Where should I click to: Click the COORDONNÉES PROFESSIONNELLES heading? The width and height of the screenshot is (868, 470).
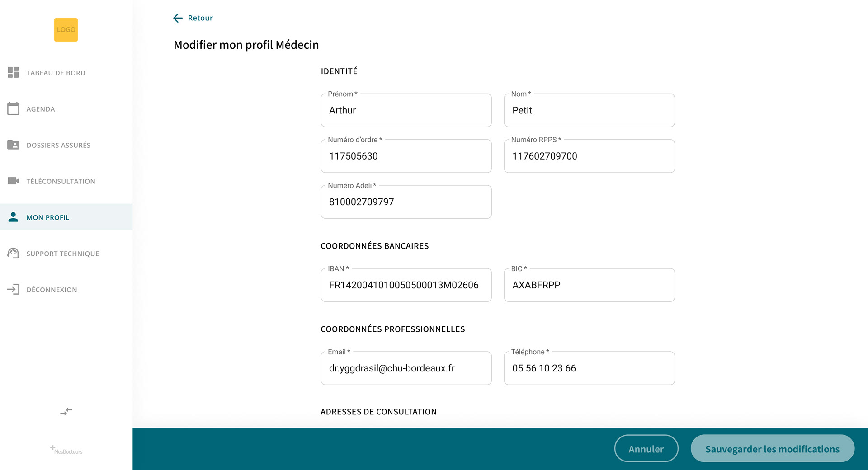pos(393,329)
